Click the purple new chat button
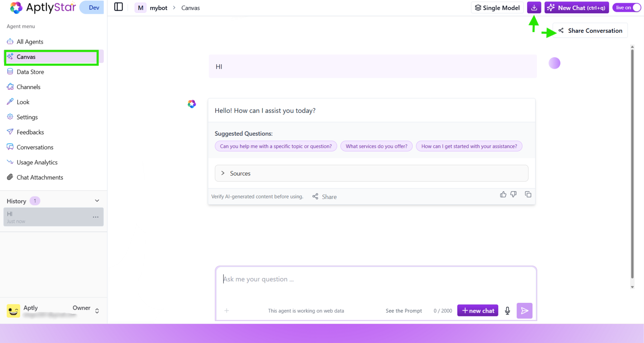Image resolution: width=644 pixels, height=343 pixels. click(x=478, y=311)
